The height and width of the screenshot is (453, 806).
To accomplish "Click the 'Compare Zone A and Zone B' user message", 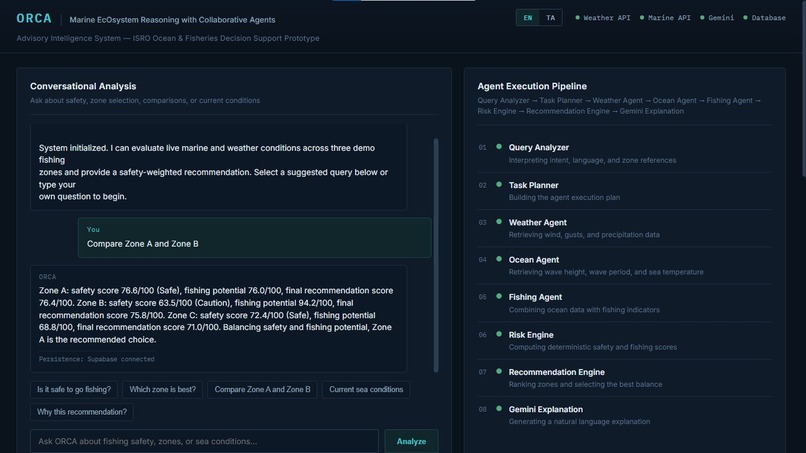I will click(x=254, y=238).
